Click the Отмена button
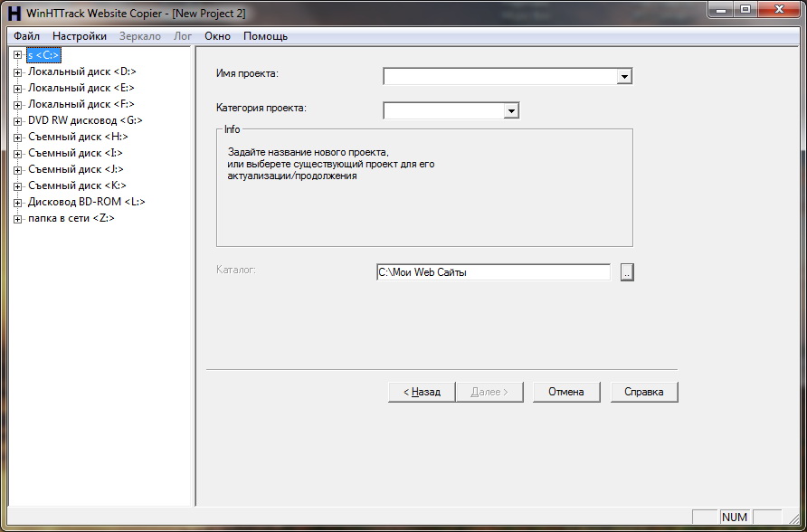Image resolution: width=807 pixels, height=532 pixels. click(x=566, y=392)
